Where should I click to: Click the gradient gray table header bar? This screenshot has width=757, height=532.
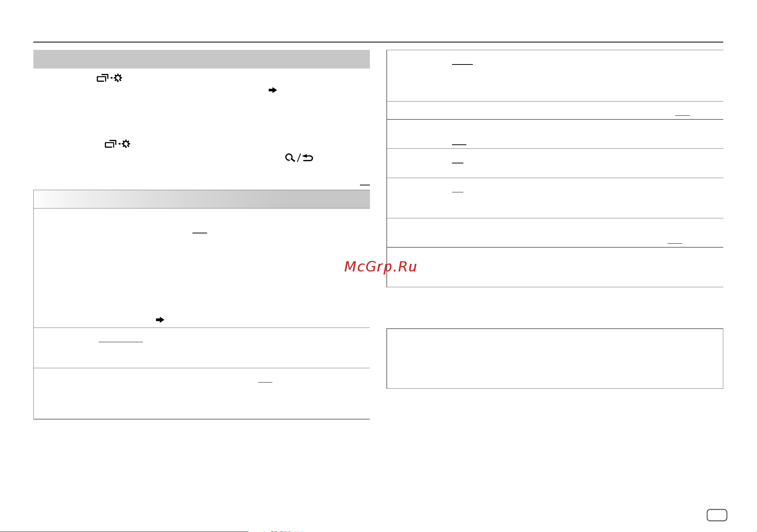coord(201,199)
